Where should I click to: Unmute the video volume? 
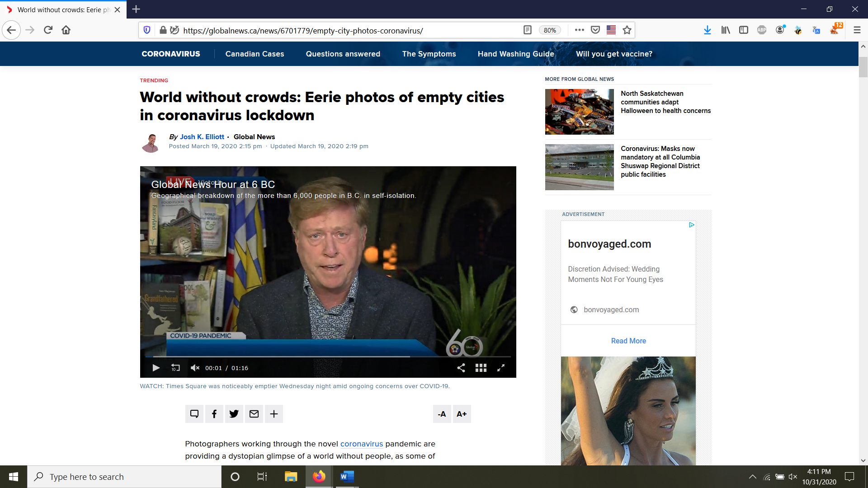[195, 368]
